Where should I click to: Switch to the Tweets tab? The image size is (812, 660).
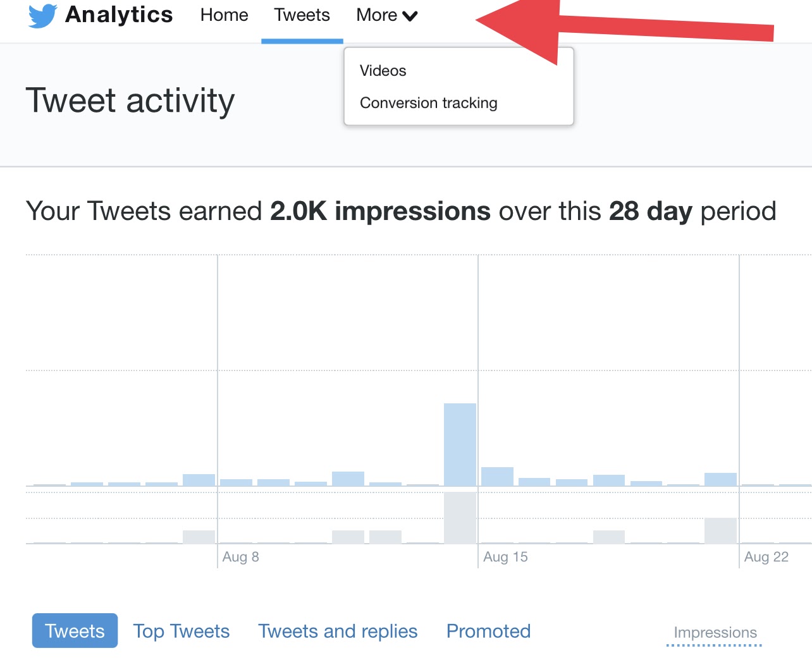[x=302, y=15]
